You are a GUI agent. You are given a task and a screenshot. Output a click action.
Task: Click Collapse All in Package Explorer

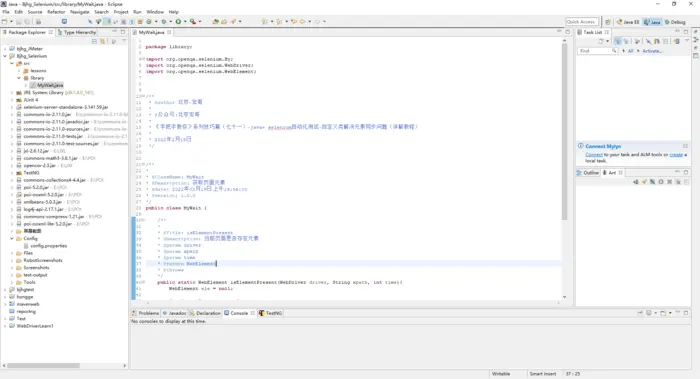coord(94,42)
